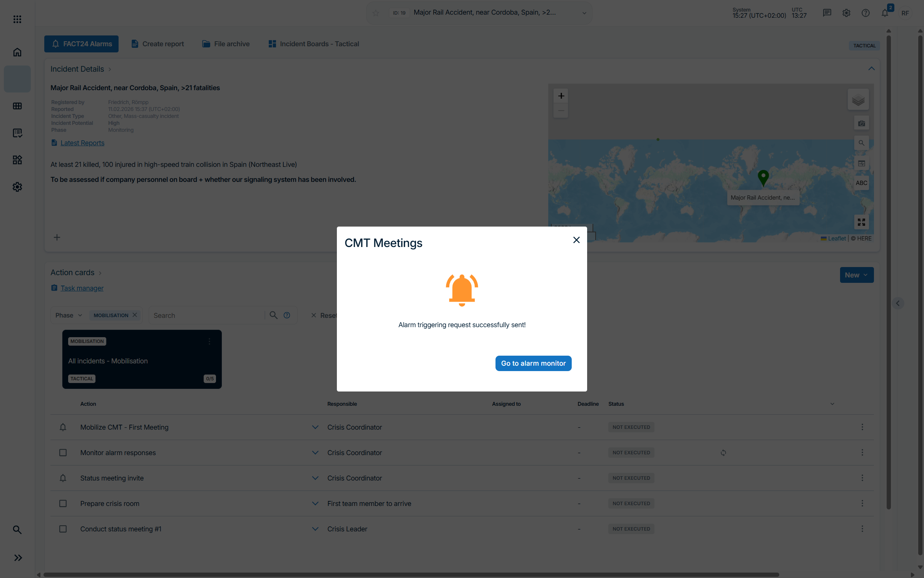Click the chat messages icon in header

click(827, 13)
